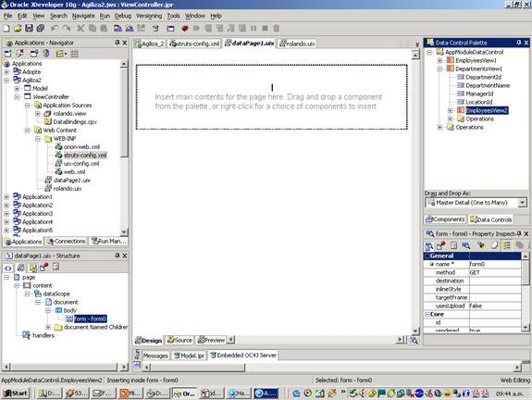Click the yellow categories list icon in Property Inspector
Image resolution: width=532 pixels, height=400 pixels.
[506, 245]
